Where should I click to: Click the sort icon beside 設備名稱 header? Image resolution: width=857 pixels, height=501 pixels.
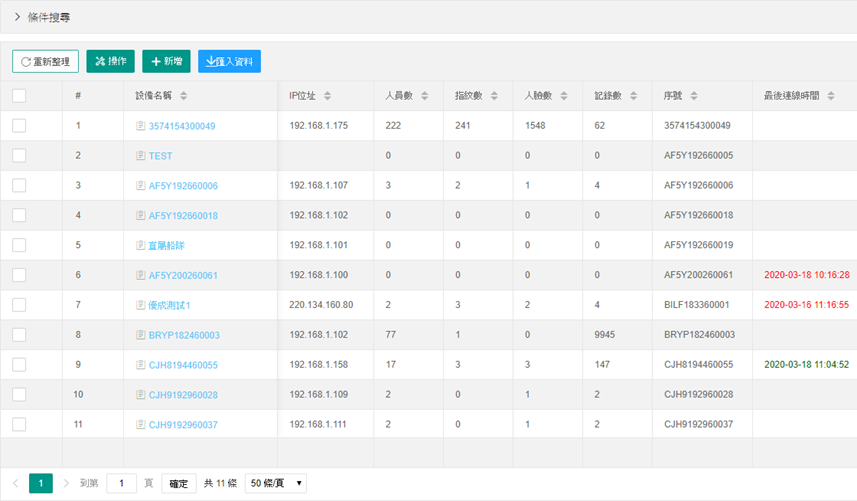pos(184,96)
